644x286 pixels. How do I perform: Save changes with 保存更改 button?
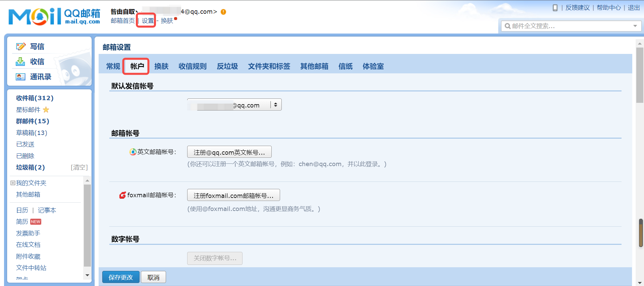click(121, 277)
